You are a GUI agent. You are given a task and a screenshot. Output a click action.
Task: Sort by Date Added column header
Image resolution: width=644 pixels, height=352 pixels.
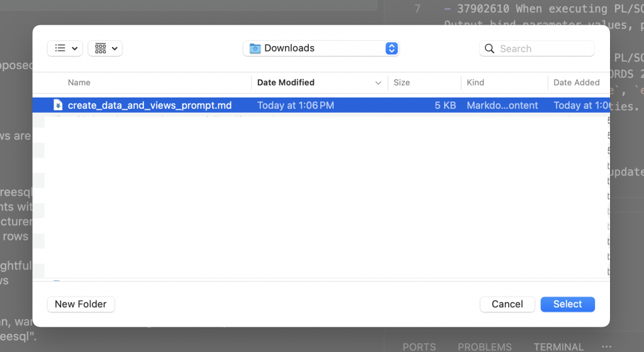[x=576, y=82]
